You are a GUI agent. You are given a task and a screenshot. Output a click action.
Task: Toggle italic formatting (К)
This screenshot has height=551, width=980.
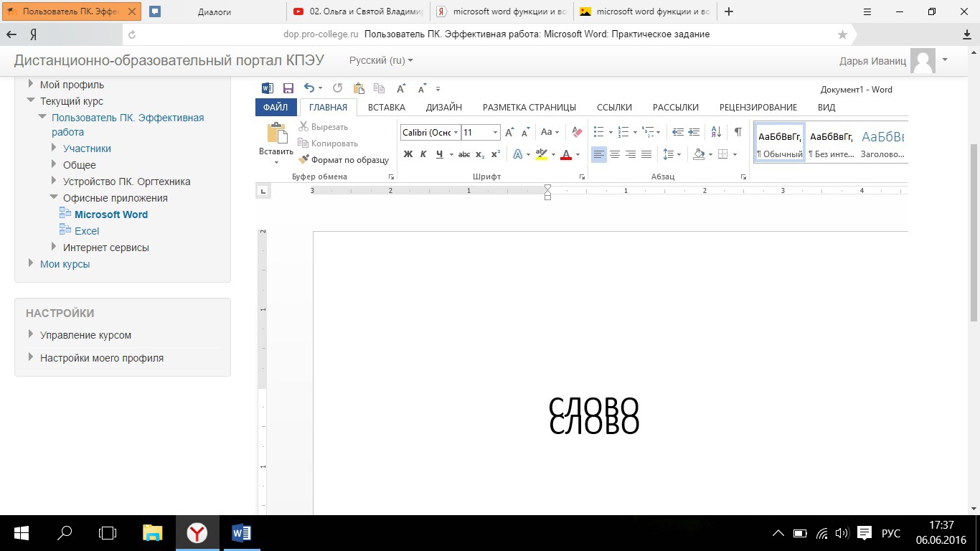tap(423, 154)
